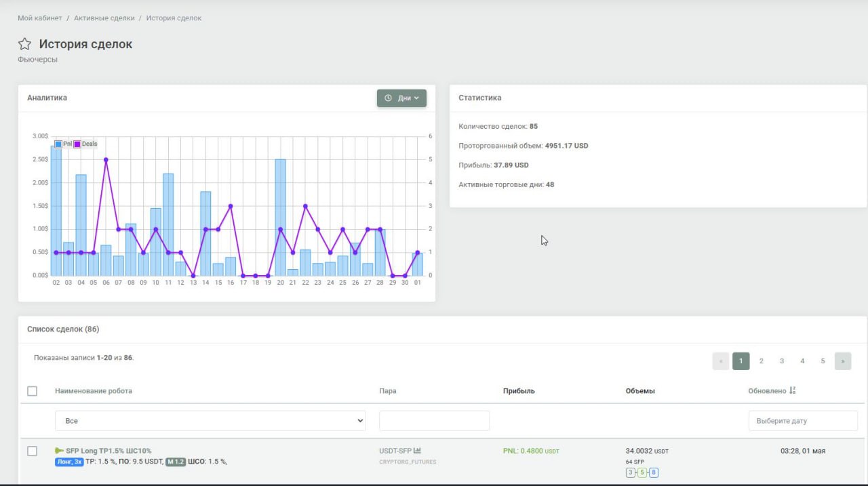
Task: Open the Все robot filter dropdown
Action: tap(210, 421)
